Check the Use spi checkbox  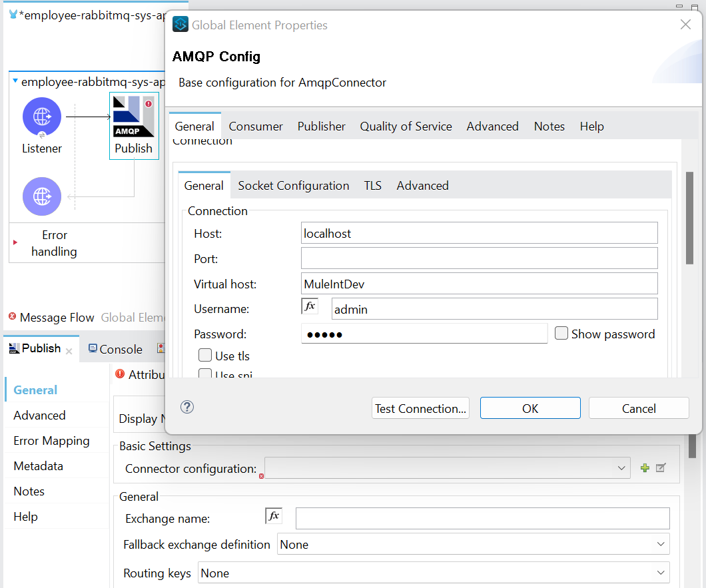pos(205,374)
